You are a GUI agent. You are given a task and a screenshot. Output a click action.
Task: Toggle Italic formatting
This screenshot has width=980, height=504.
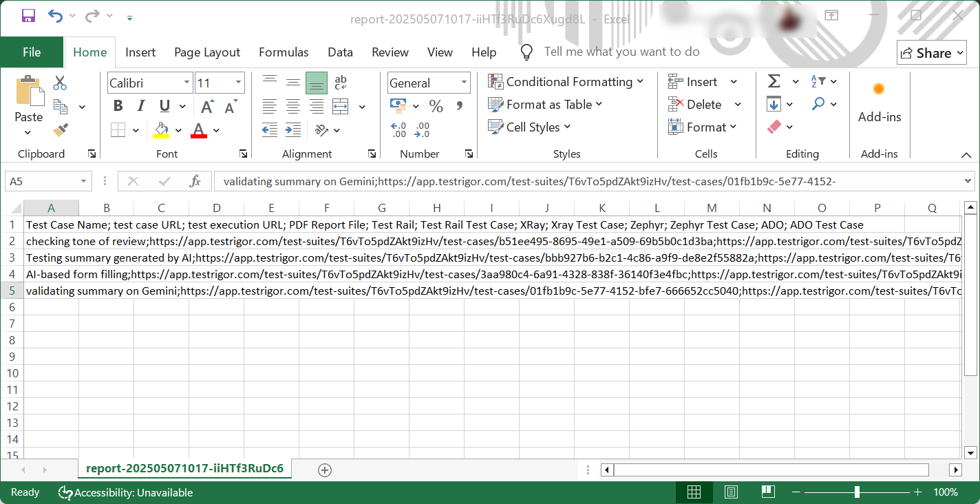click(141, 106)
